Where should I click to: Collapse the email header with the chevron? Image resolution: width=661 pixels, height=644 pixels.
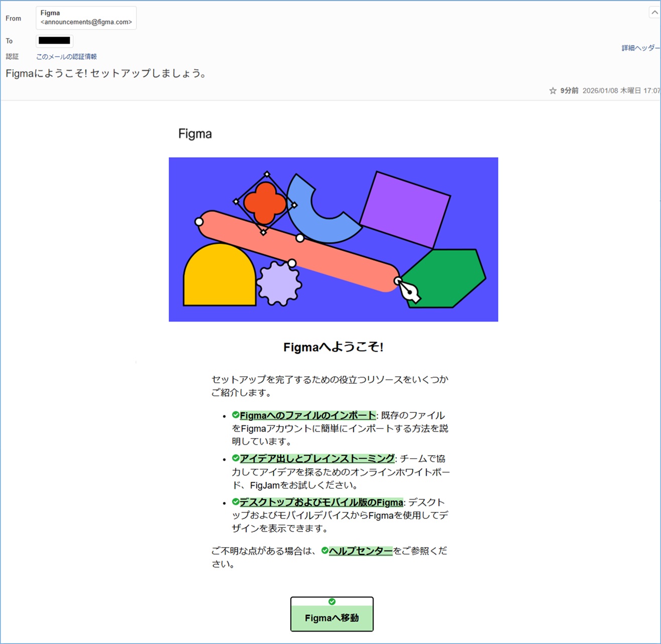pyautogui.click(x=654, y=13)
